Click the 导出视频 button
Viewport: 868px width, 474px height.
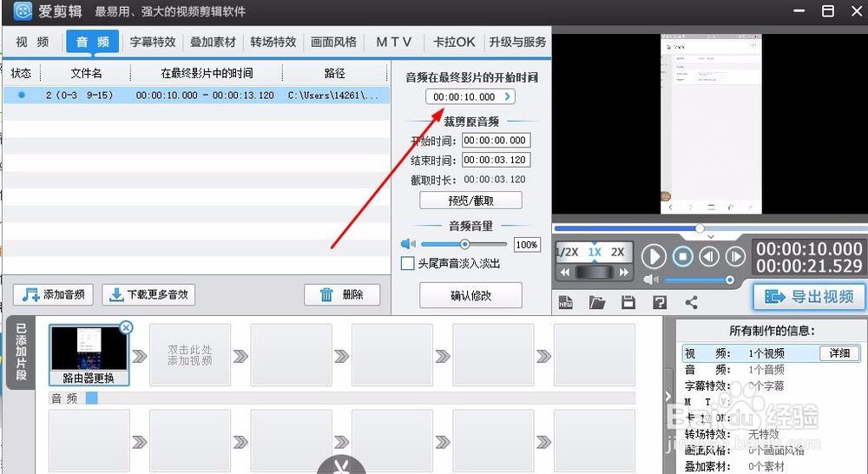pos(809,297)
